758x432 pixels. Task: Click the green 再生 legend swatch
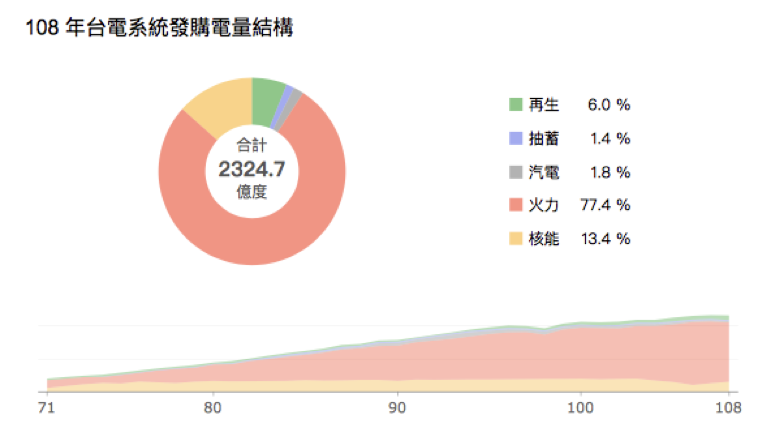coord(516,104)
